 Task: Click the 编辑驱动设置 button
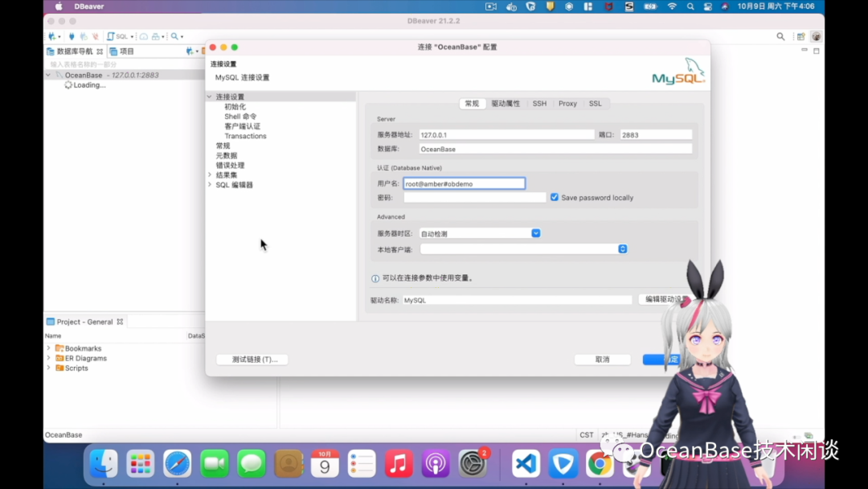[x=666, y=299]
